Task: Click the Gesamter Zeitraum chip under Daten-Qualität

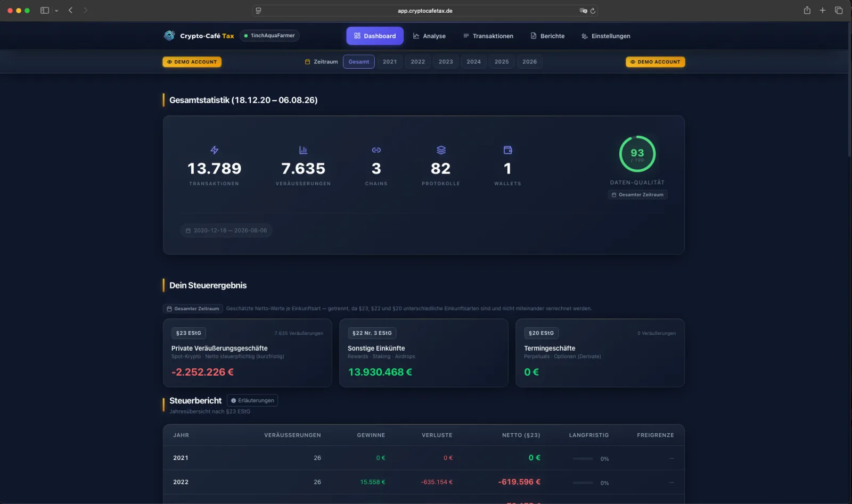Action: coord(637,195)
